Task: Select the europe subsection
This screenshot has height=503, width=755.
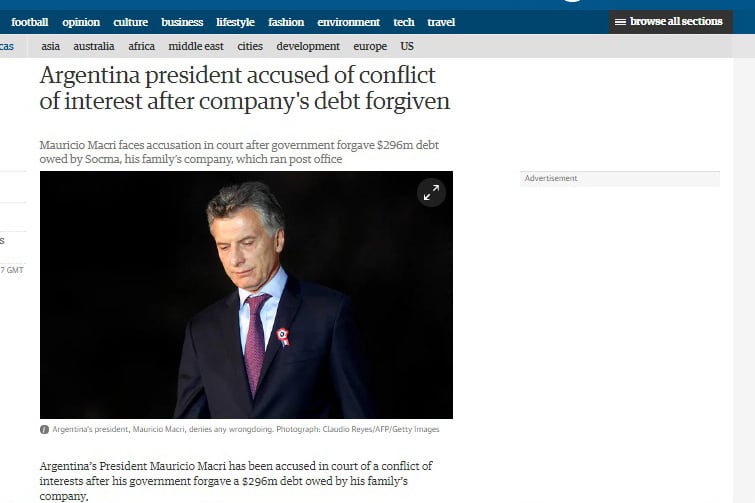Action: (370, 46)
